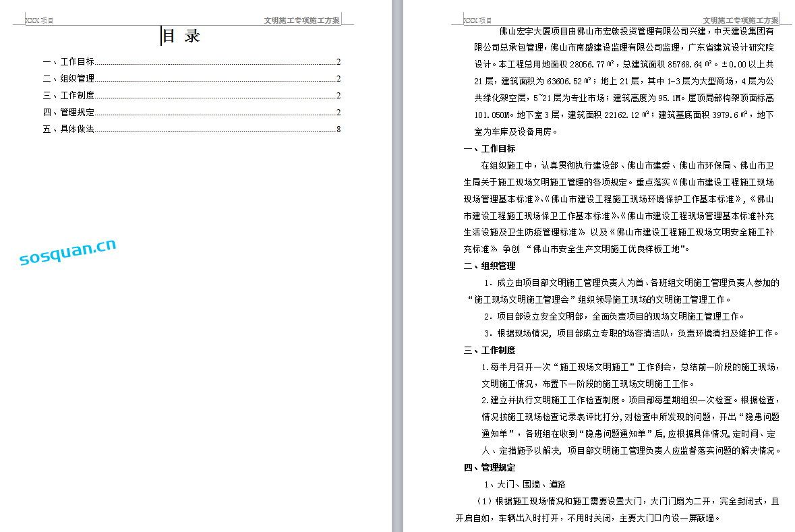Click XXX项目 header on the body text page
This screenshot has width=795, height=532.
pos(477,21)
